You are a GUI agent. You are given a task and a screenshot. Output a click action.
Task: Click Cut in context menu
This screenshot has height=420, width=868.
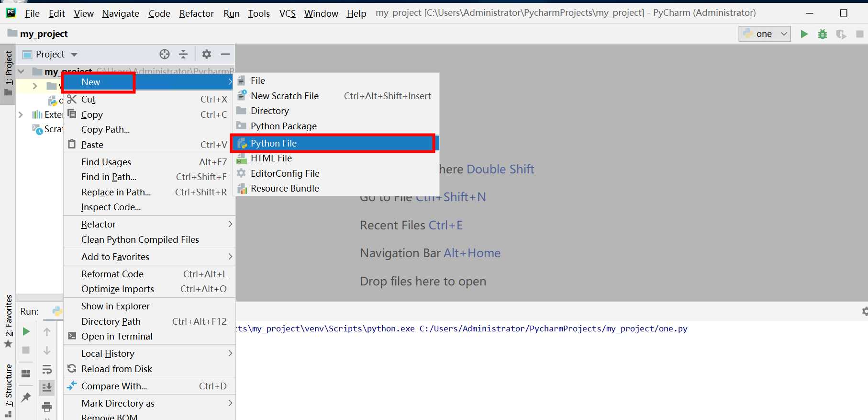coord(149,99)
